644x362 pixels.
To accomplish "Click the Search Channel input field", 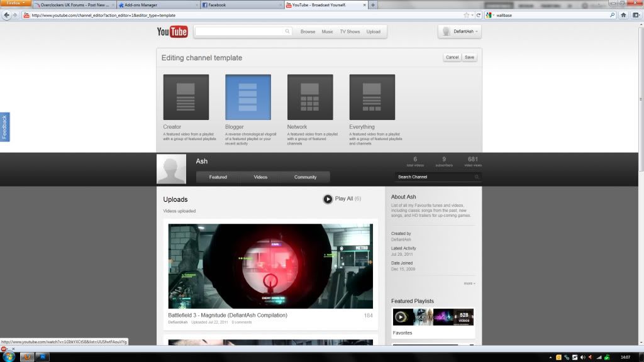I will [434, 177].
